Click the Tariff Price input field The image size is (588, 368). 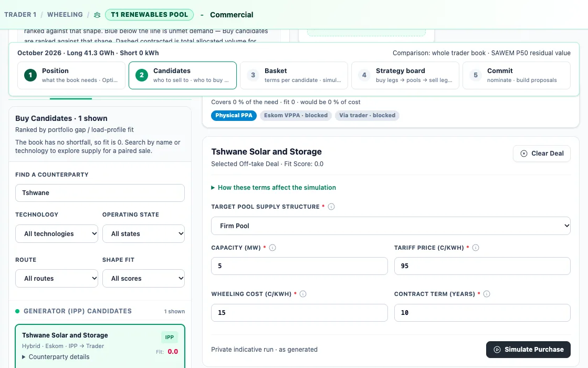point(482,266)
